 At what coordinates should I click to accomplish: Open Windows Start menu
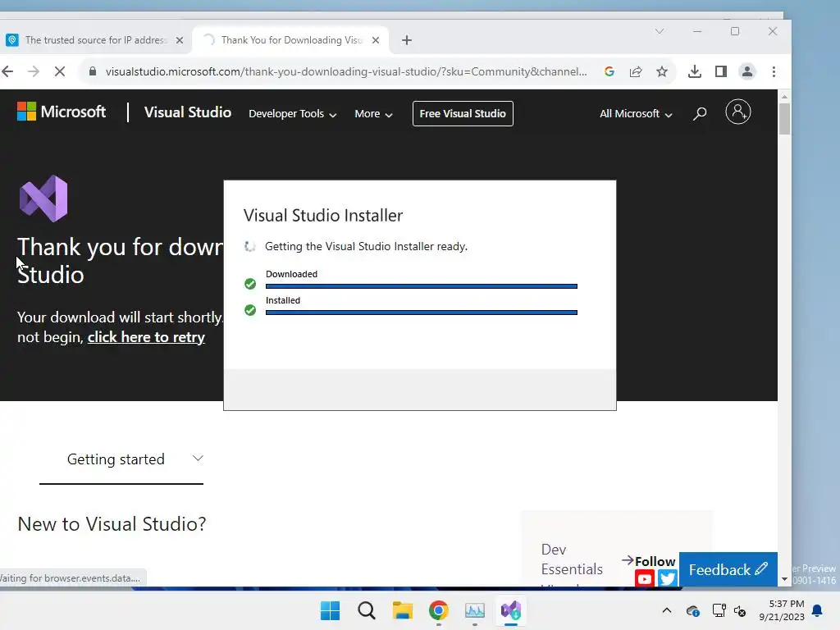[x=330, y=610]
